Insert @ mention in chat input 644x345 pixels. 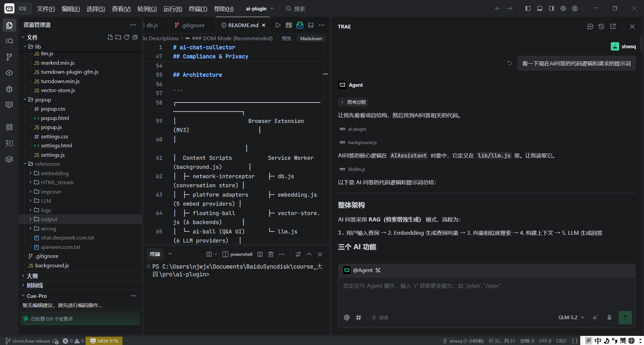[x=347, y=317]
